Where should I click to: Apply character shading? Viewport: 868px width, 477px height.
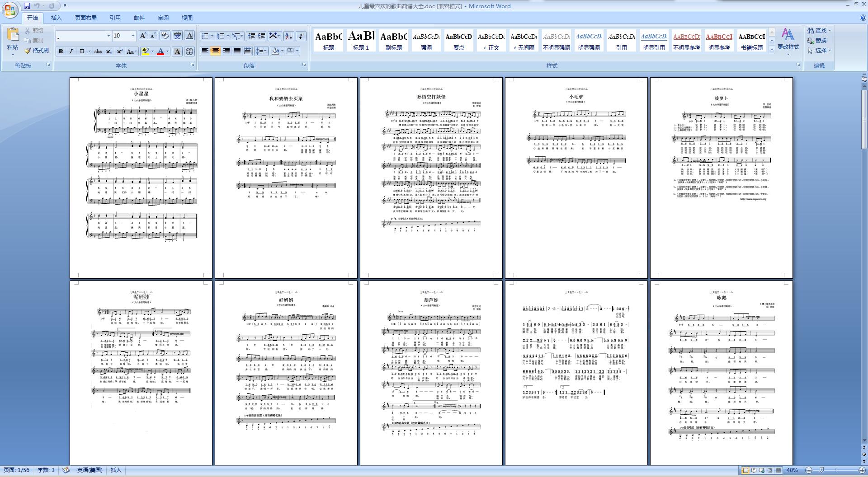(x=177, y=51)
